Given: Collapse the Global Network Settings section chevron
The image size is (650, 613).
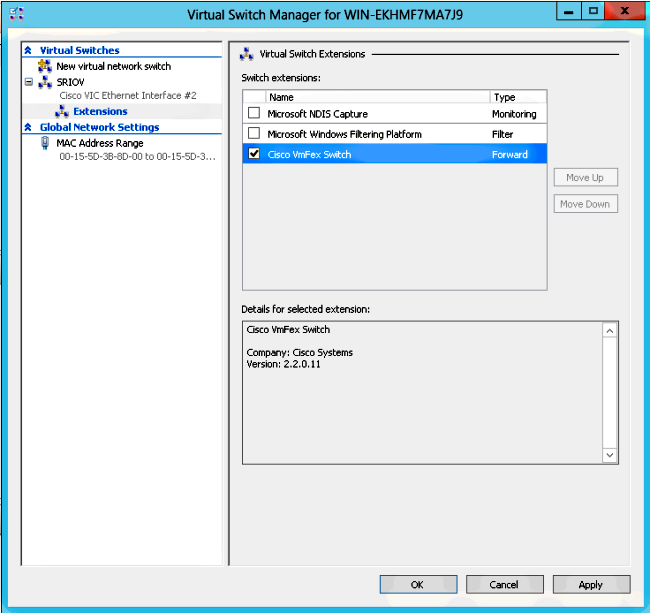Looking at the screenshot, I should click(28, 127).
